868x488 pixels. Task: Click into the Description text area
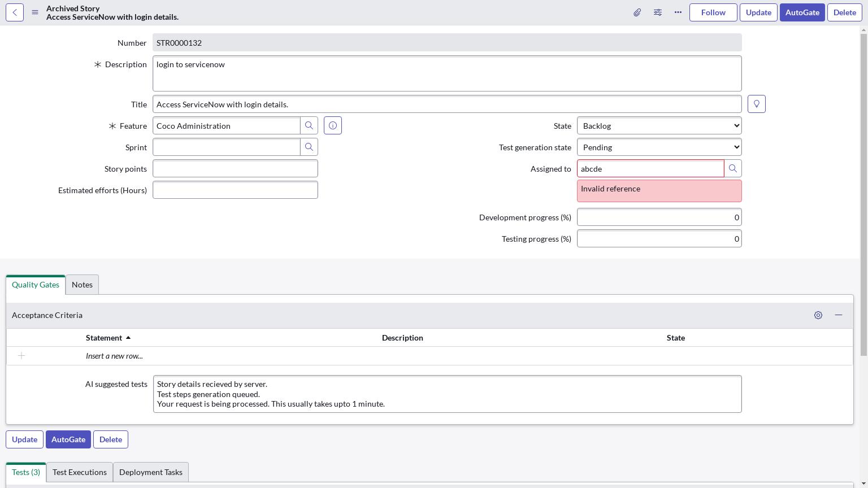[447, 73]
